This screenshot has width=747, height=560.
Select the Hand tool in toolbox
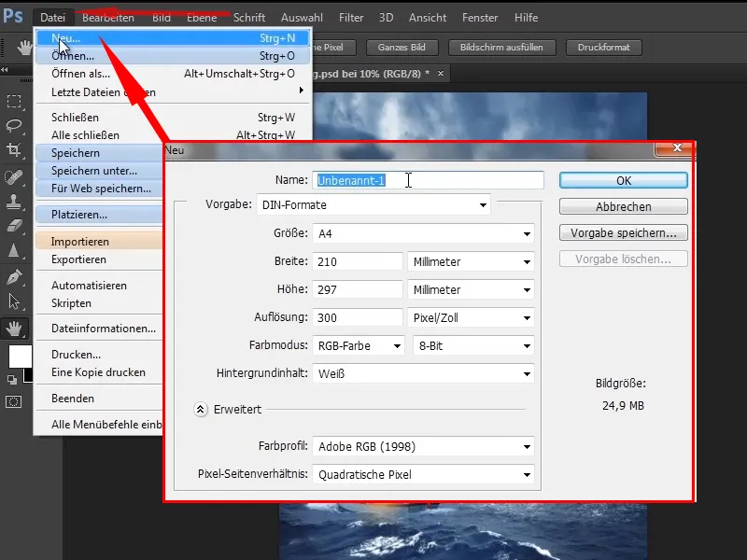[14, 329]
